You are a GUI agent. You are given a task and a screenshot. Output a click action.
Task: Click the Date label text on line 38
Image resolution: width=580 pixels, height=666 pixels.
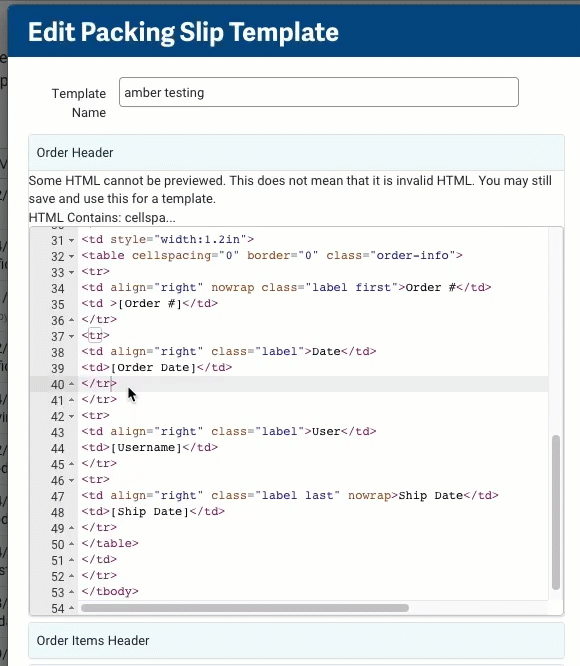click(x=326, y=351)
